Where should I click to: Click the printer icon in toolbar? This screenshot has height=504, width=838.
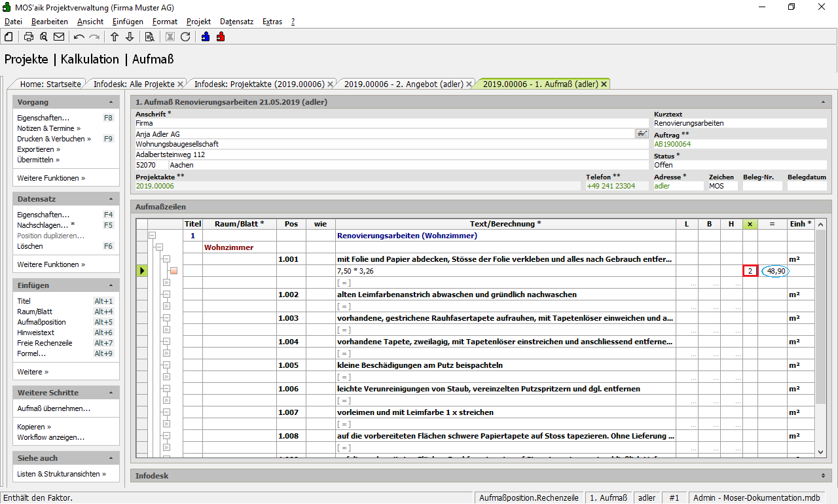pos(29,37)
